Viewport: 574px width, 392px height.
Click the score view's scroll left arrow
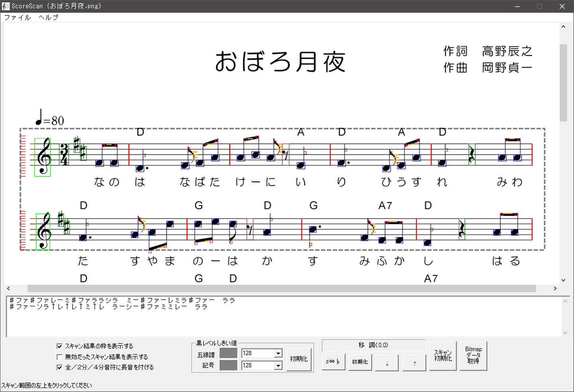tap(8, 288)
